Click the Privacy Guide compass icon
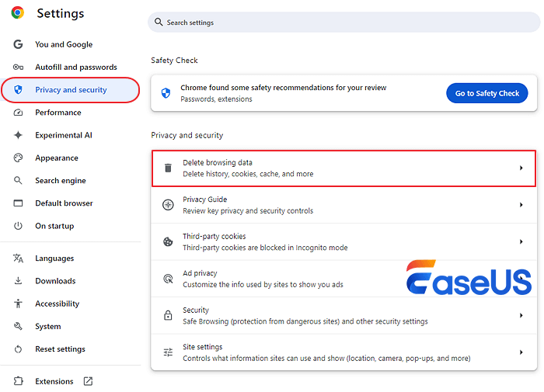This screenshot has width=544, height=392. pos(168,205)
